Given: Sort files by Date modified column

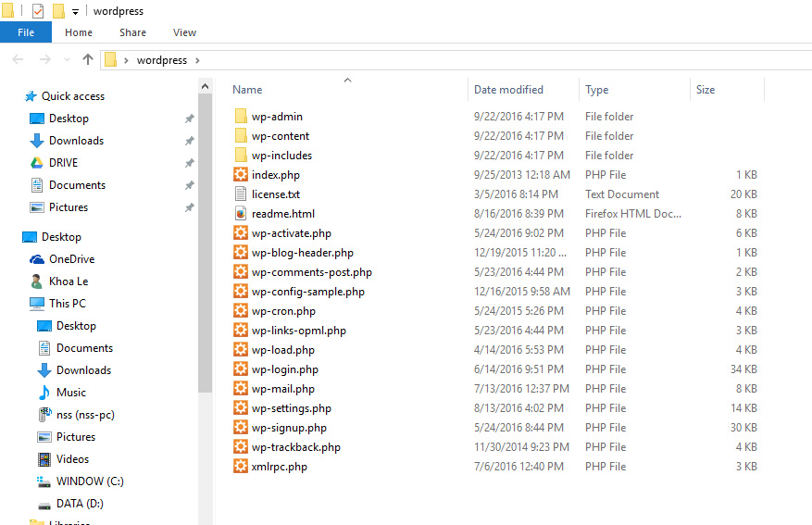Looking at the screenshot, I should 508,90.
